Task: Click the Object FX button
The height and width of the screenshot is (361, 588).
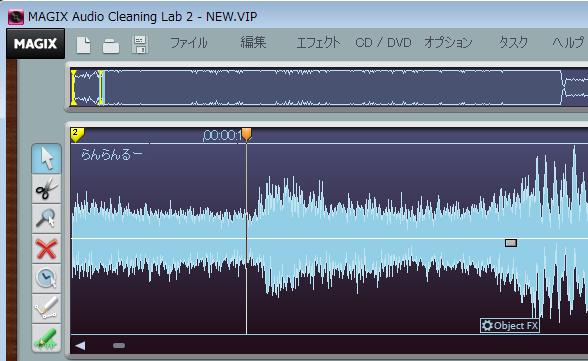Action: click(x=510, y=325)
